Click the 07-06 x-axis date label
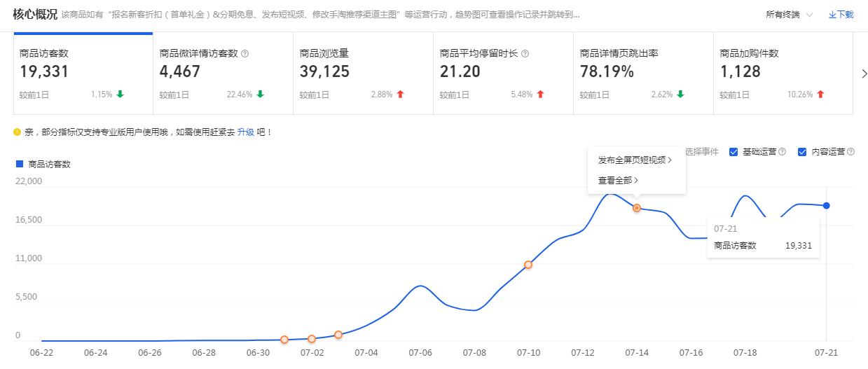 tap(421, 353)
